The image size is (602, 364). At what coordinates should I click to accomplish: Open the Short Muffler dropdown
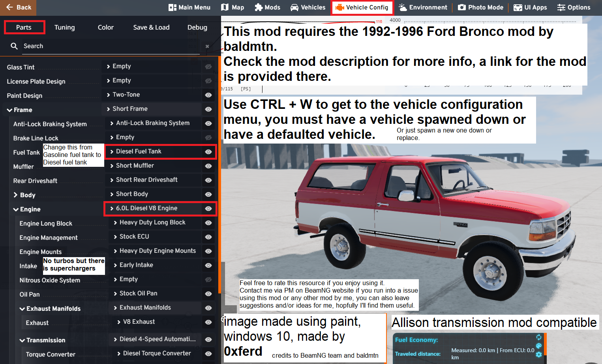153,166
